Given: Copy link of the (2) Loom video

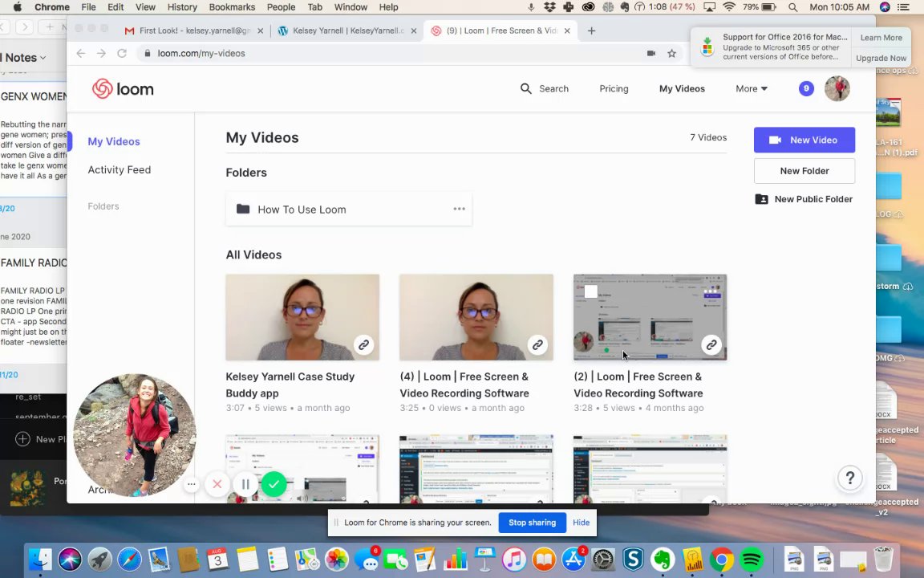Looking at the screenshot, I should coord(711,345).
